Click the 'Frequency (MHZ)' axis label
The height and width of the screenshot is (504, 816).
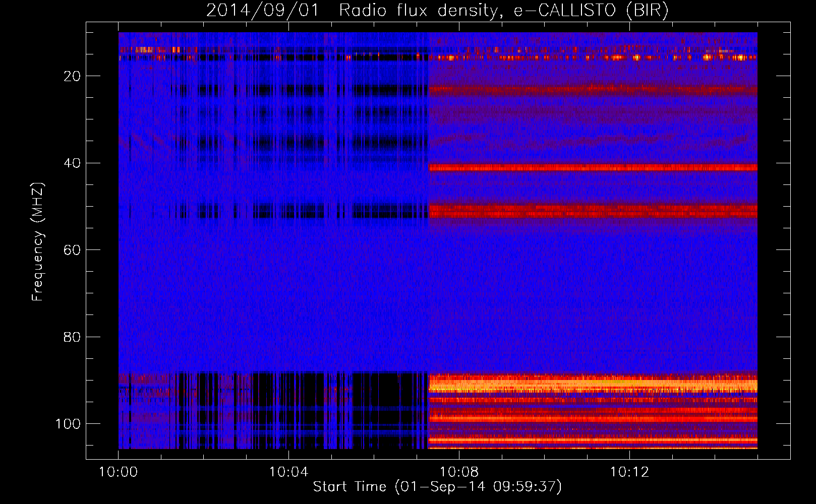click(38, 241)
